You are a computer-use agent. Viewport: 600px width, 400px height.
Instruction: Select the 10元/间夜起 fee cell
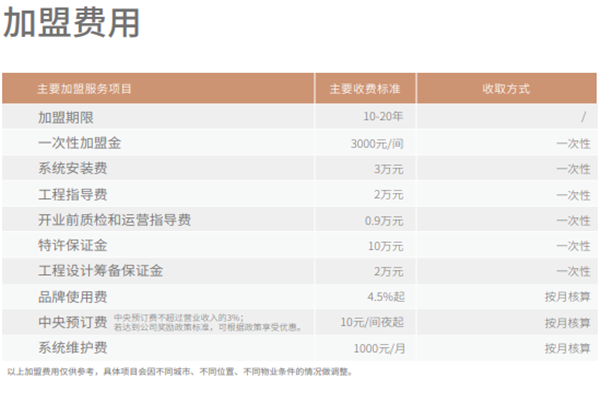372,322
